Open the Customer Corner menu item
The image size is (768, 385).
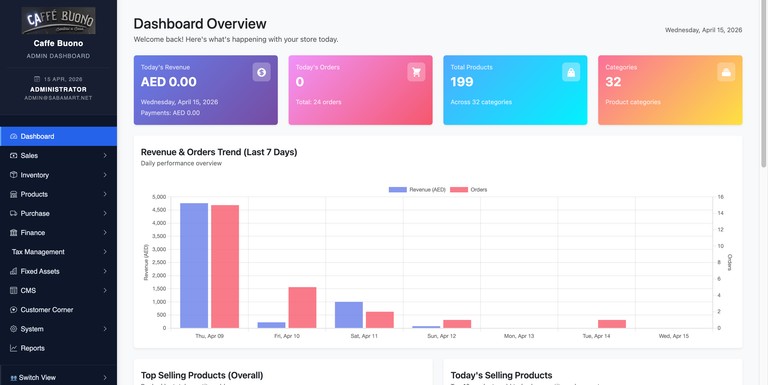pyautogui.click(x=58, y=310)
